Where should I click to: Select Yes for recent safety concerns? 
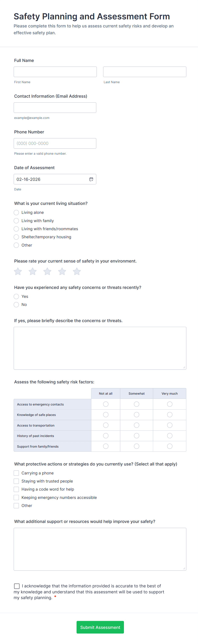tap(16, 297)
